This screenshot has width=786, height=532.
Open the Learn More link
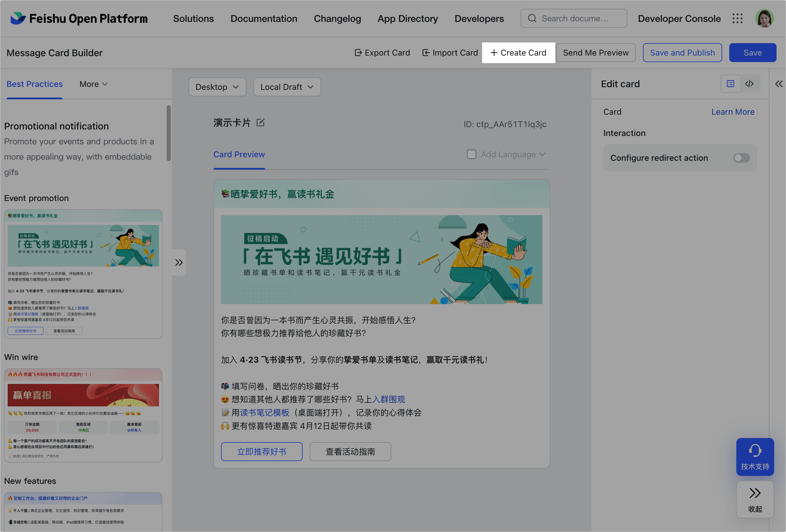click(x=733, y=112)
